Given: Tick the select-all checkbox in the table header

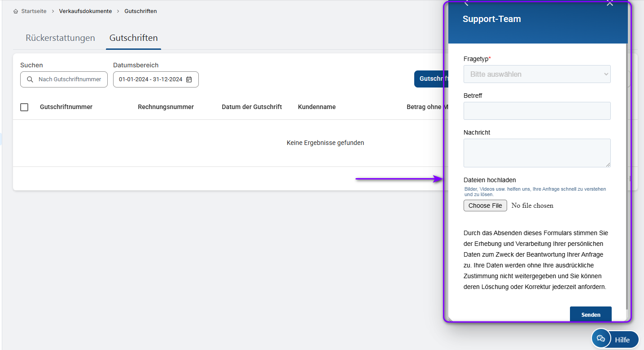Looking at the screenshot, I should (24, 107).
